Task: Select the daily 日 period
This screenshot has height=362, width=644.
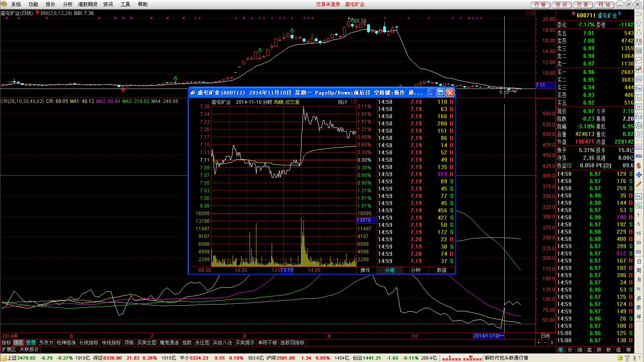Action: (x=638, y=261)
